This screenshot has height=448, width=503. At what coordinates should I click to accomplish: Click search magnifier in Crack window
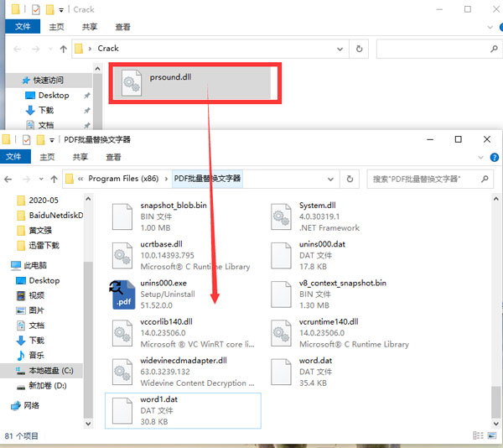(494, 49)
